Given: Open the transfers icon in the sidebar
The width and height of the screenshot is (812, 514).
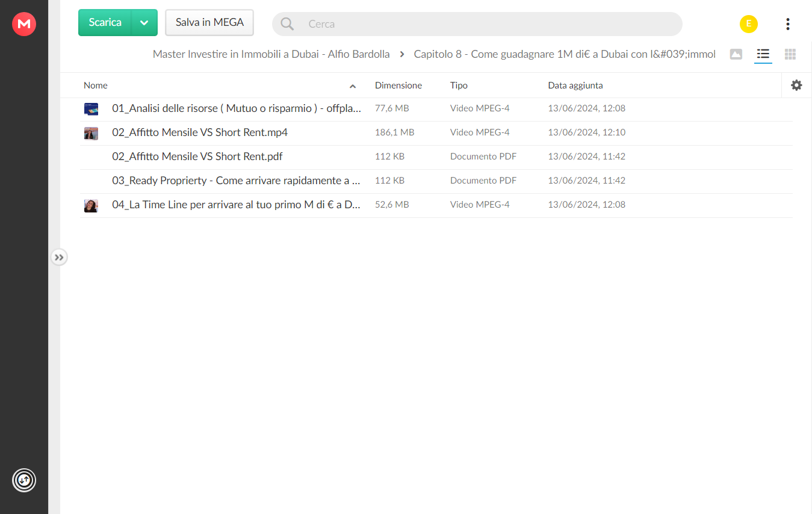Looking at the screenshot, I should coord(24,480).
